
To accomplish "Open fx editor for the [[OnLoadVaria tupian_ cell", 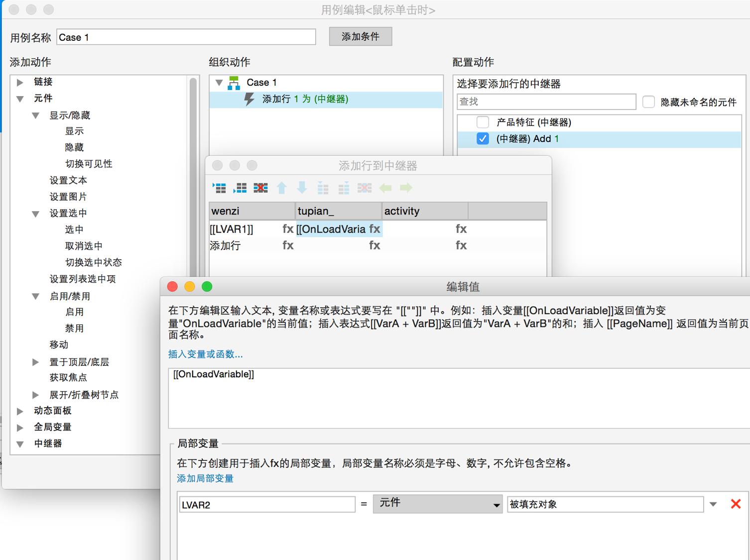I will (x=375, y=229).
